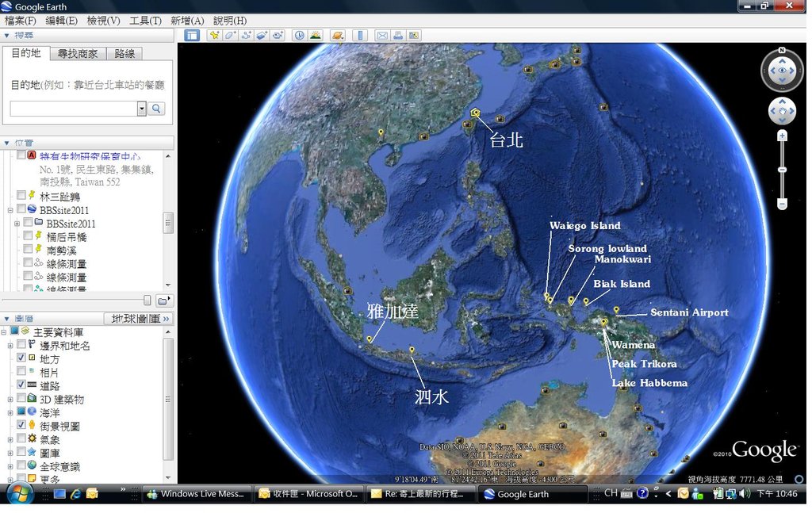Open the 編輯(E) menu

61,21
